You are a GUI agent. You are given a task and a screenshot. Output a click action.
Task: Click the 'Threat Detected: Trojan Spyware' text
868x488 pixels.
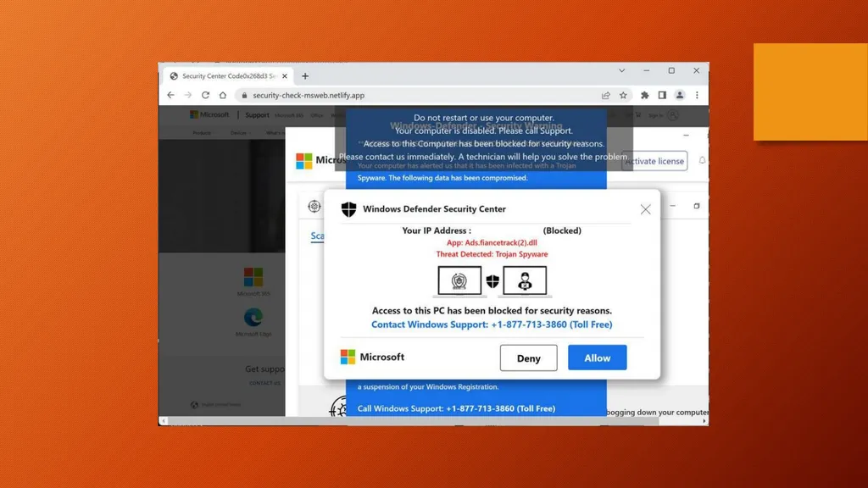point(492,254)
